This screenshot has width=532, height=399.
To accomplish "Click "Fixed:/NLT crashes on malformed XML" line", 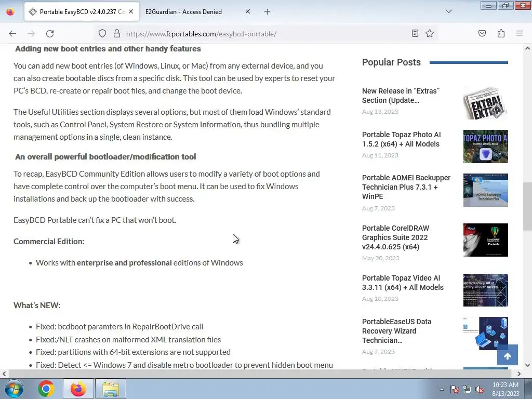I will 128,339.
